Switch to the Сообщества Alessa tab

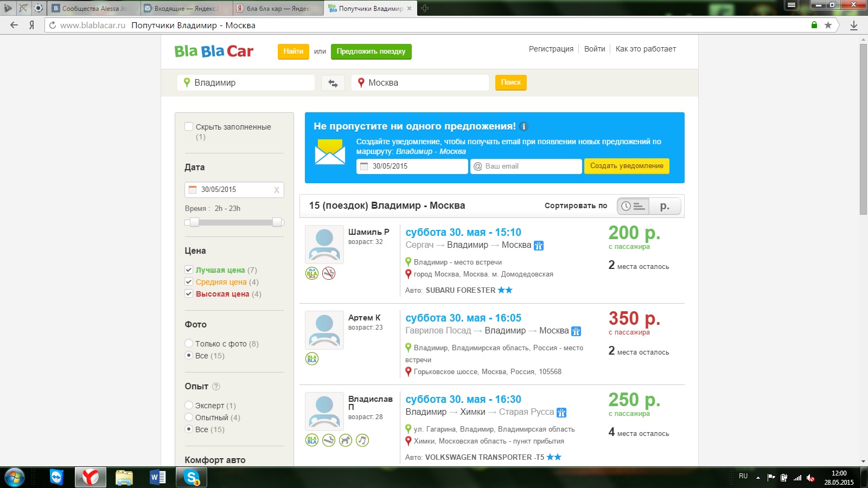(x=93, y=8)
